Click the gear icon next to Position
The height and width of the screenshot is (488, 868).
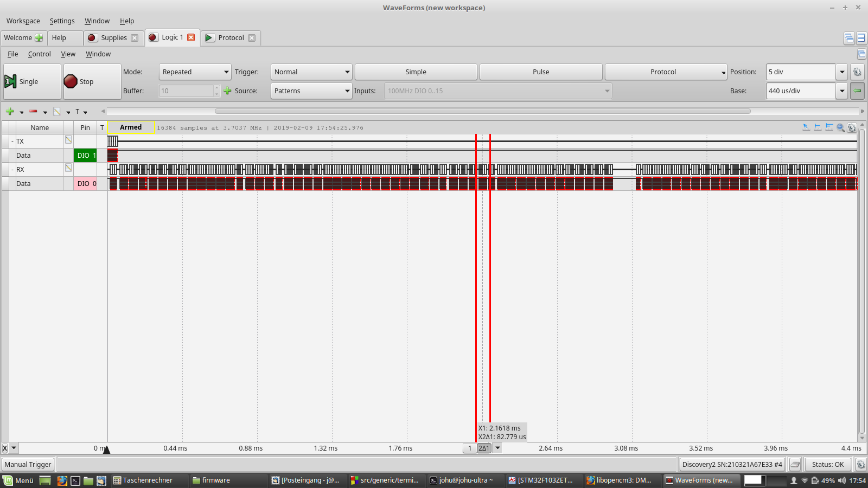point(857,72)
